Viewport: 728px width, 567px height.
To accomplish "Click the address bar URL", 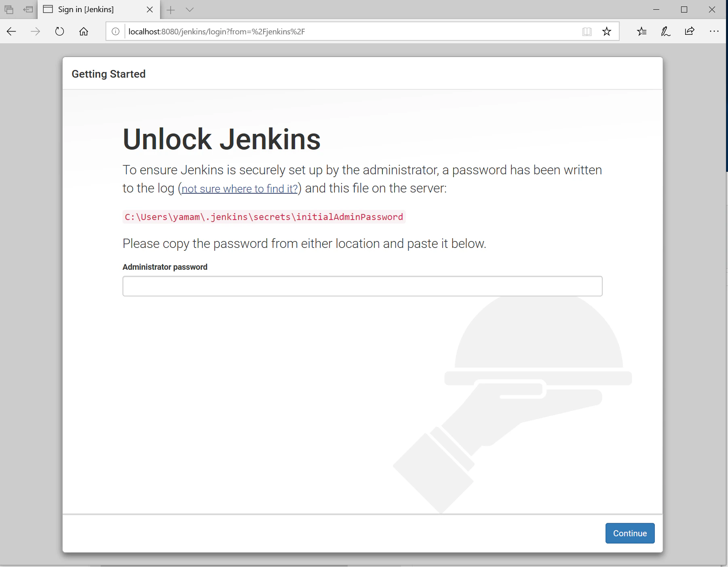I will point(217,32).
